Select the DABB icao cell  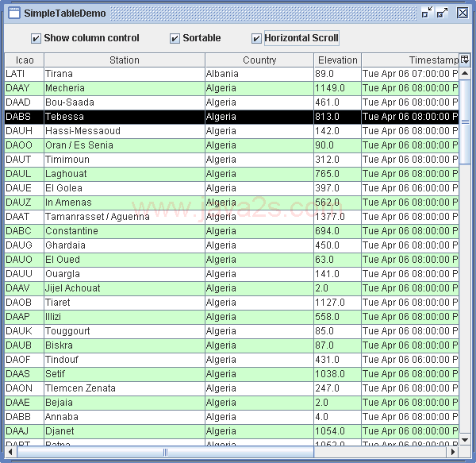tap(25, 416)
